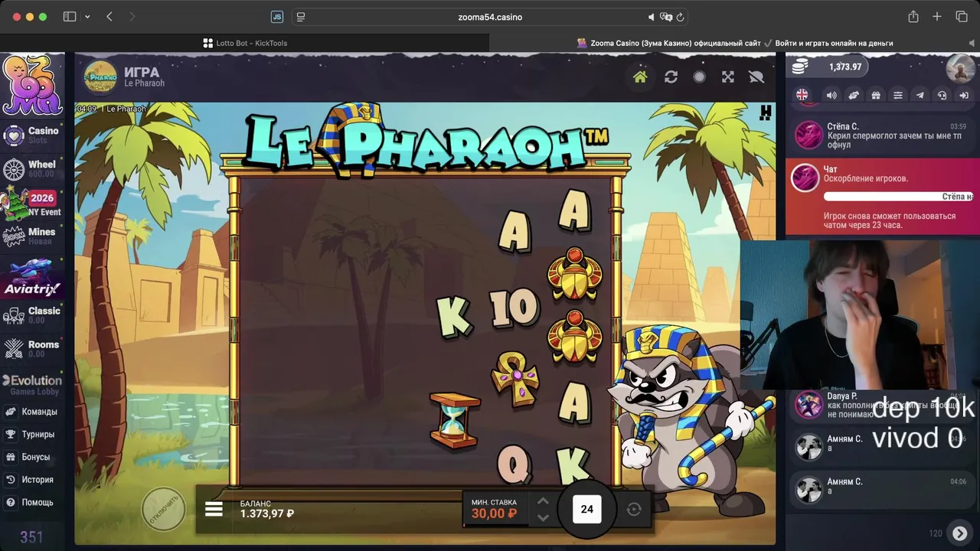Click the spin button showing 24
Screen dimensions: 980x551
click(587, 509)
